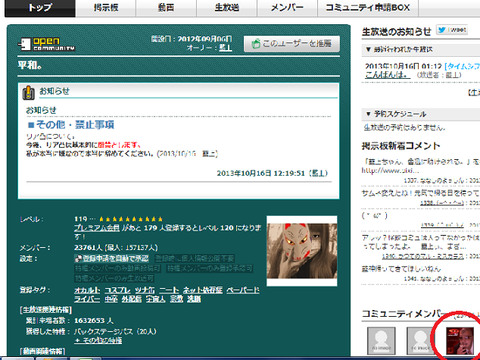Click the 平和。 community title
The image size is (480, 360).
tap(30, 65)
